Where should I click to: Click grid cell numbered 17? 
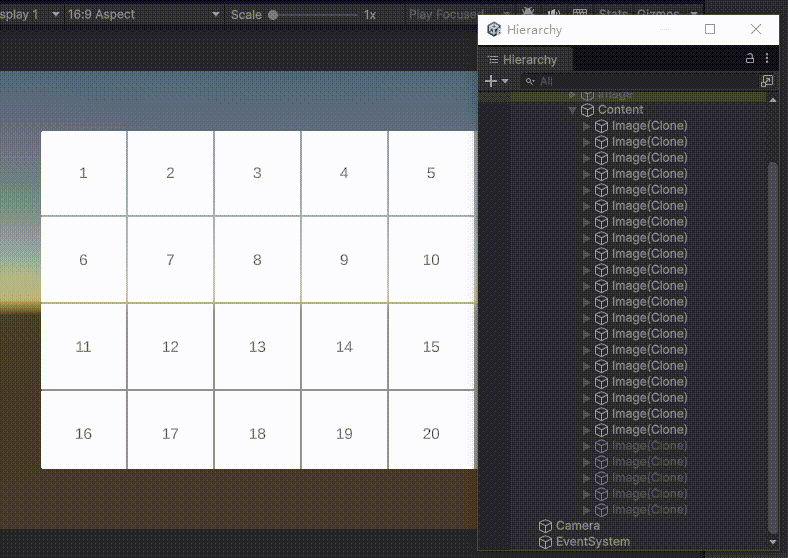tap(170, 430)
